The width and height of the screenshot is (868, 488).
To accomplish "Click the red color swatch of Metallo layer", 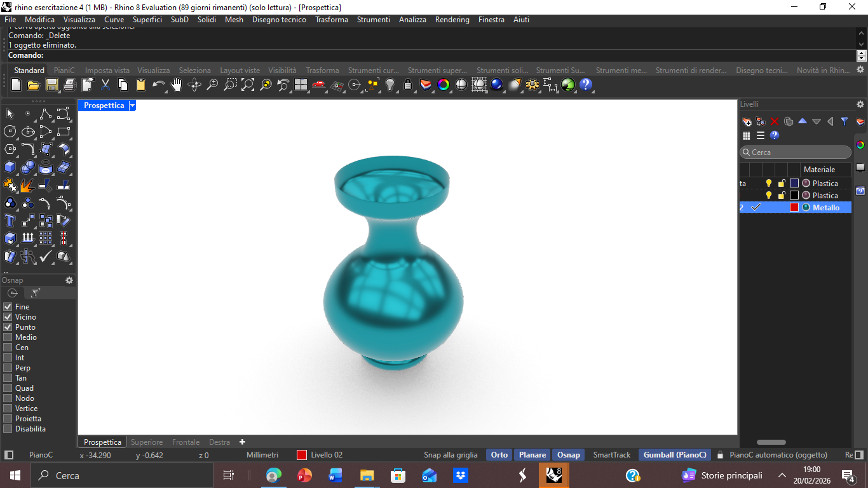I will 794,208.
